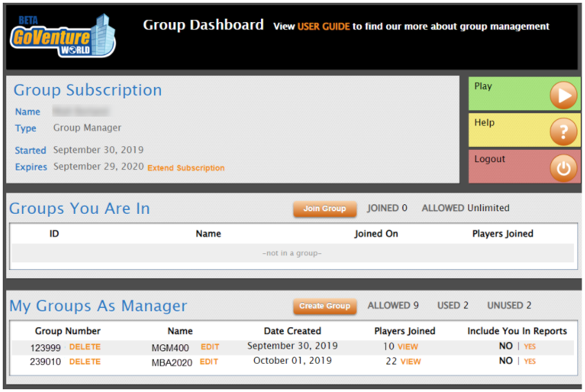
Task: Click the Started date value in subscription panel
Action: coord(99,150)
